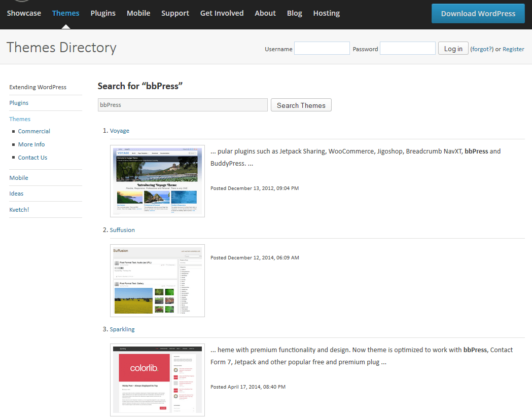
Task: Select Get Involved in the navigation bar
Action: click(222, 13)
